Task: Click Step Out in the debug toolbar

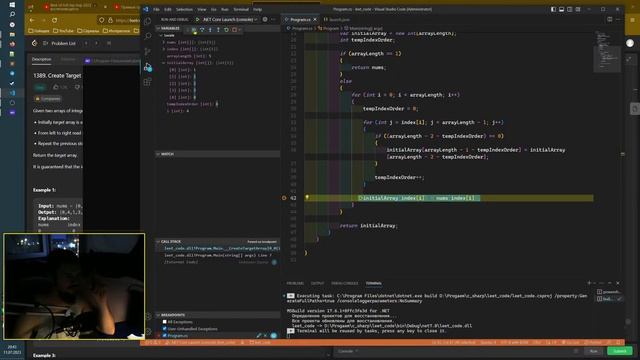Action: [218, 30]
